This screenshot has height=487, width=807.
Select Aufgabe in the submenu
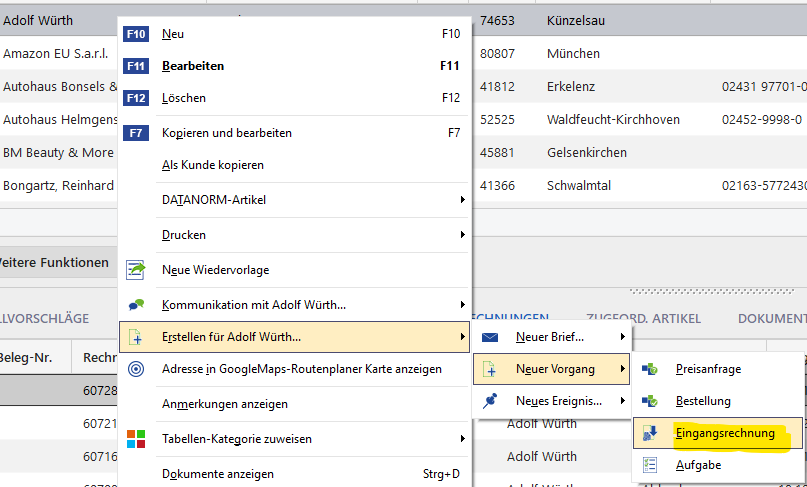(717, 465)
